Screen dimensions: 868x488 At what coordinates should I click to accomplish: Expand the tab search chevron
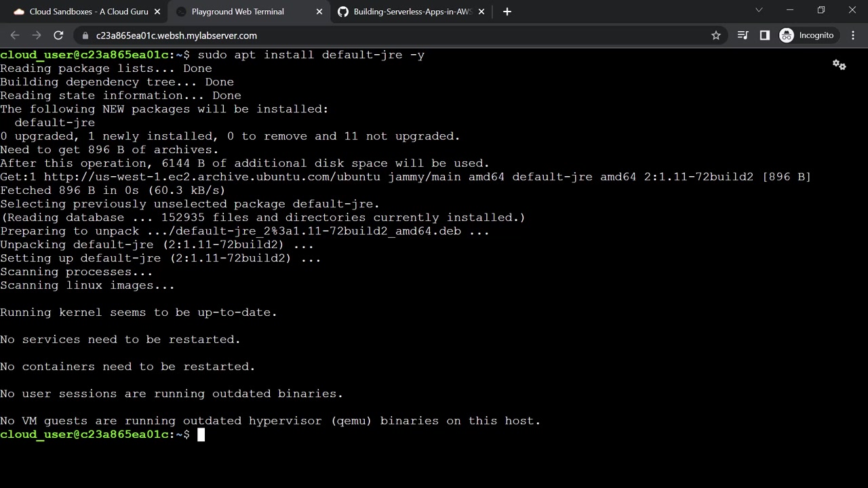(x=759, y=10)
